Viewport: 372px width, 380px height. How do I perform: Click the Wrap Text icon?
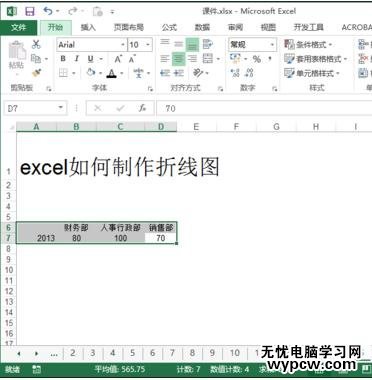pyautogui.click(x=208, y=44)
